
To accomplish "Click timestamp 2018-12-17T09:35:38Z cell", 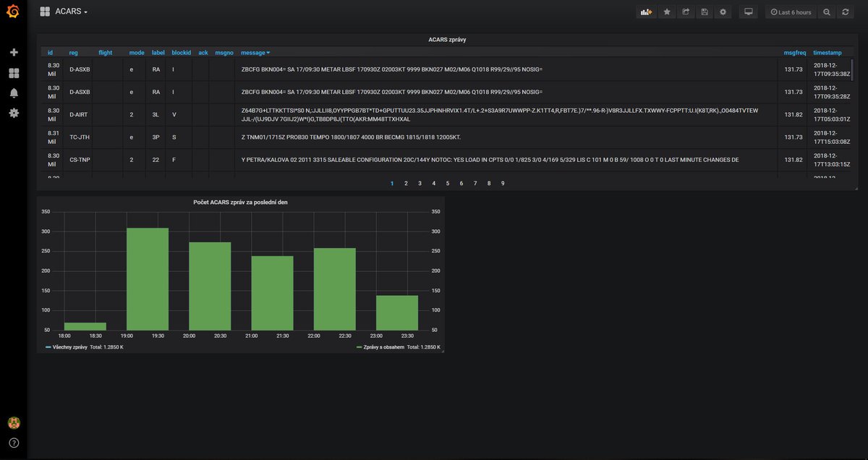I will point(829,69).
